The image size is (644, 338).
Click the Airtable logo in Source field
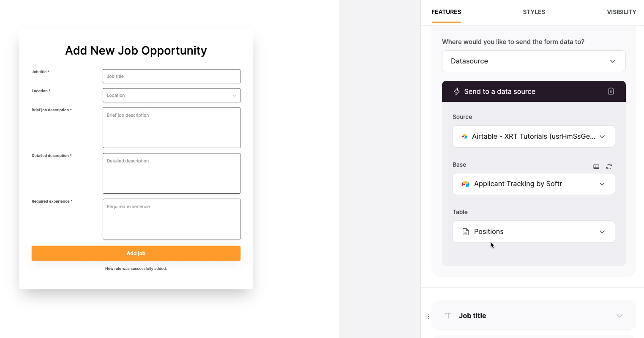click(464, 137)
